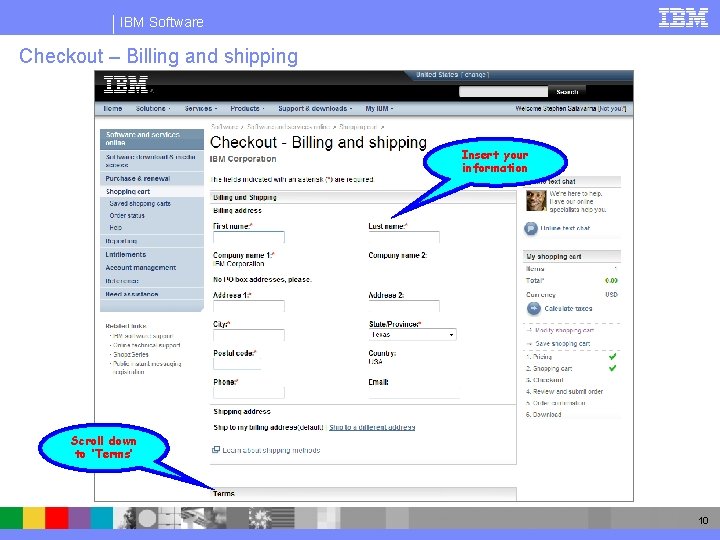This screenshot has height=540, width=720.
Task: Open the Solutions menu
Action: [x=152, y=108]
